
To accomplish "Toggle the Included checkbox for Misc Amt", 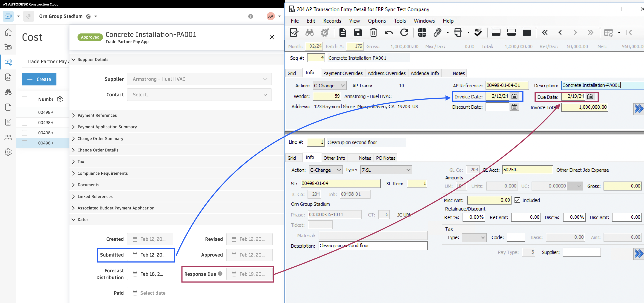I will pos(516,200).
